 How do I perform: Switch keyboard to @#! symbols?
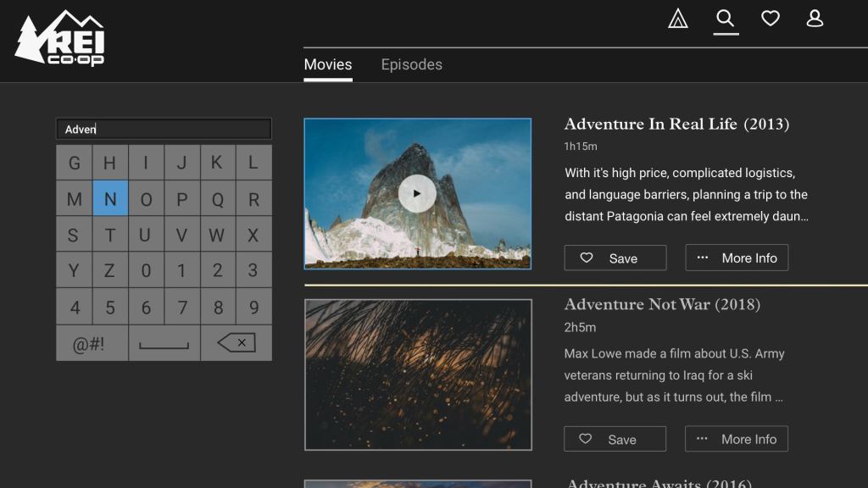(92, 343)
